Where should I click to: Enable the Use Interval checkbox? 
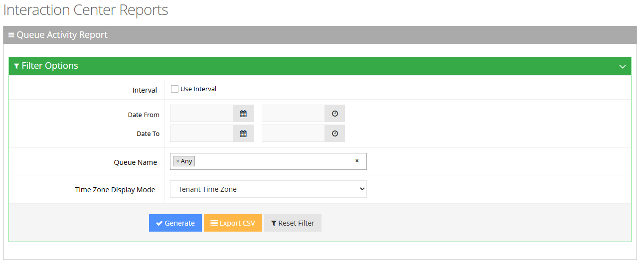click(174, 89)
